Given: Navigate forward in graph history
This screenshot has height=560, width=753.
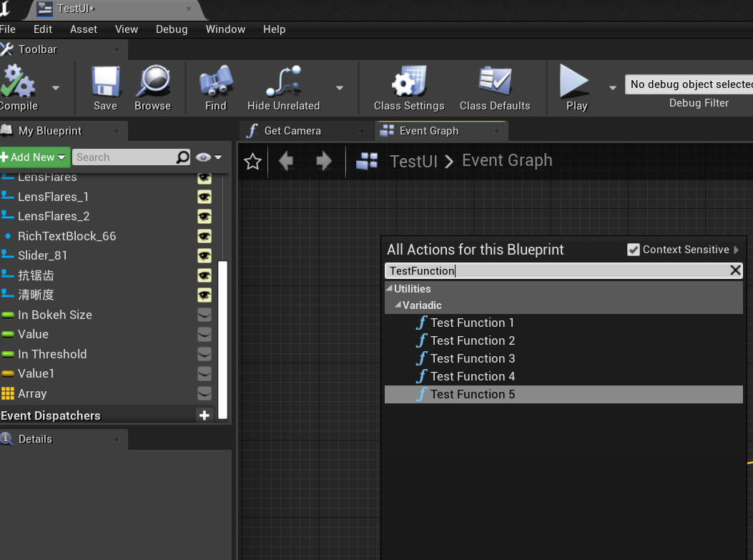Looking at the screenshot, I should (324, 161).
